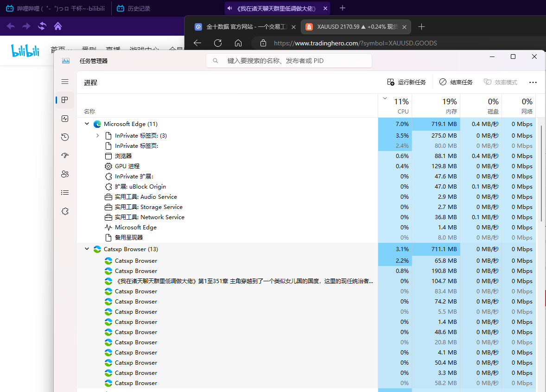The height and width of the screenshot is (392, 546).
Task: Open the bilibili logo in background page
Action: pyautogui.click(x=25, y=51)
